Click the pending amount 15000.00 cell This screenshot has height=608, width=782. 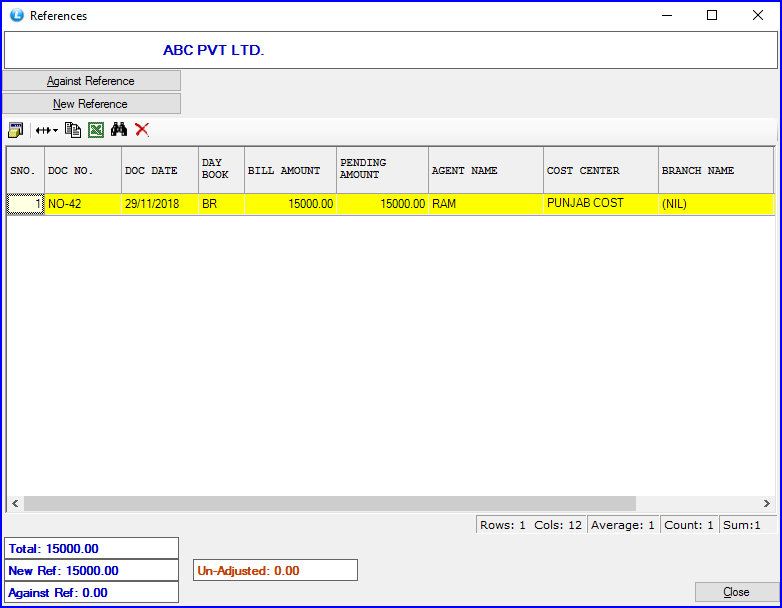tap(383, 204)
